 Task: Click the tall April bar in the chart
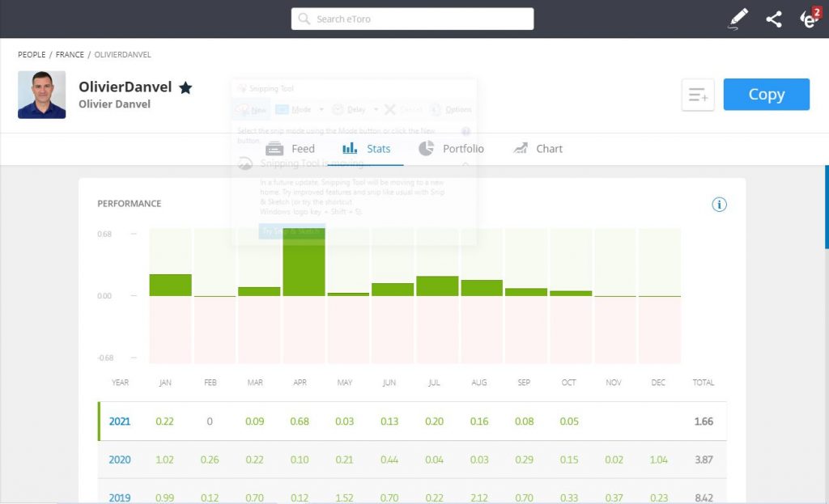point(304,262)
